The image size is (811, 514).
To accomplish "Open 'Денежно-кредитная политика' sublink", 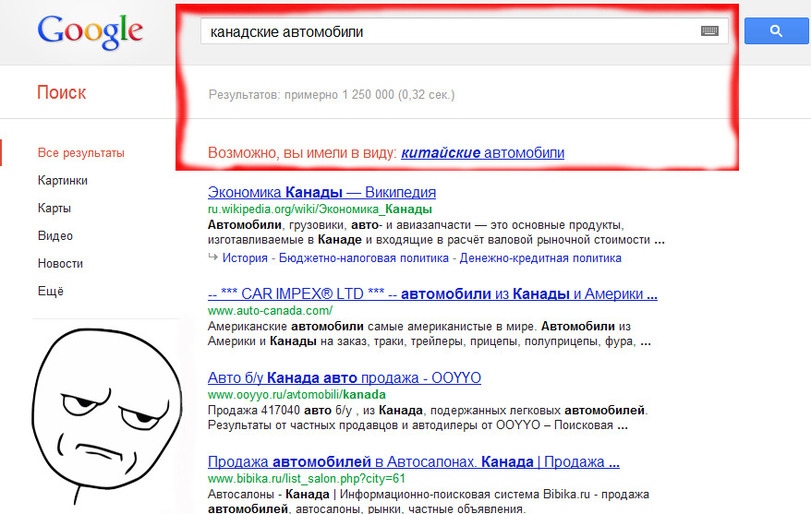I will pyautogui.click(x=540, y=258).
